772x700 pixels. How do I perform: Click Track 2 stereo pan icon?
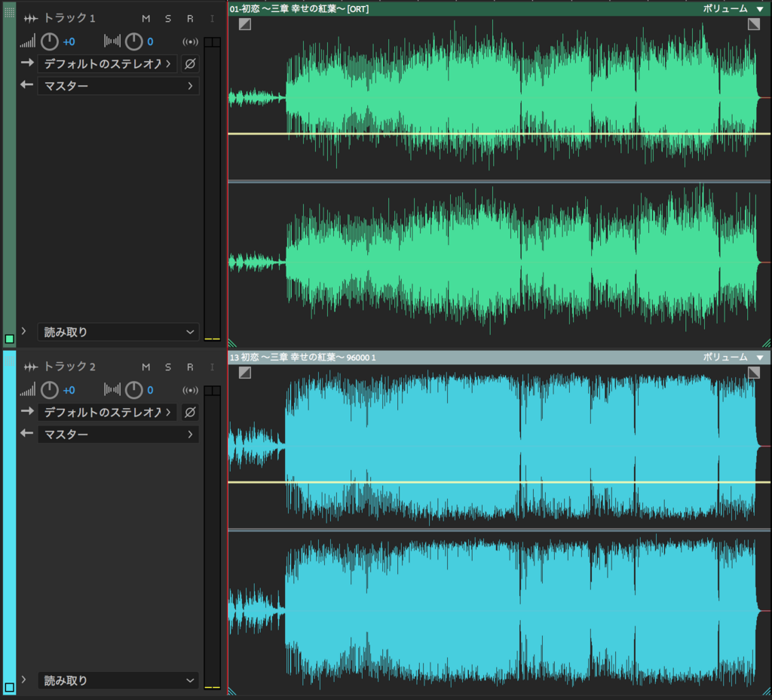(x=112, y=390)
